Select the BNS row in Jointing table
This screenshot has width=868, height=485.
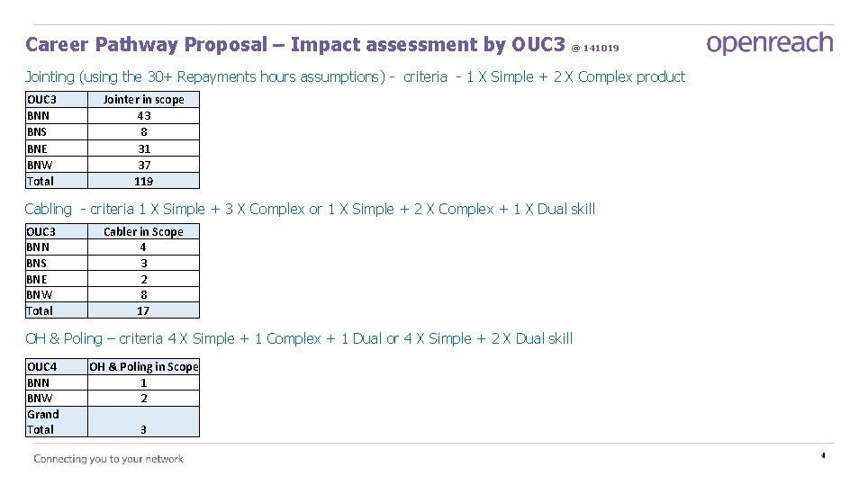(x=113, y=131)
